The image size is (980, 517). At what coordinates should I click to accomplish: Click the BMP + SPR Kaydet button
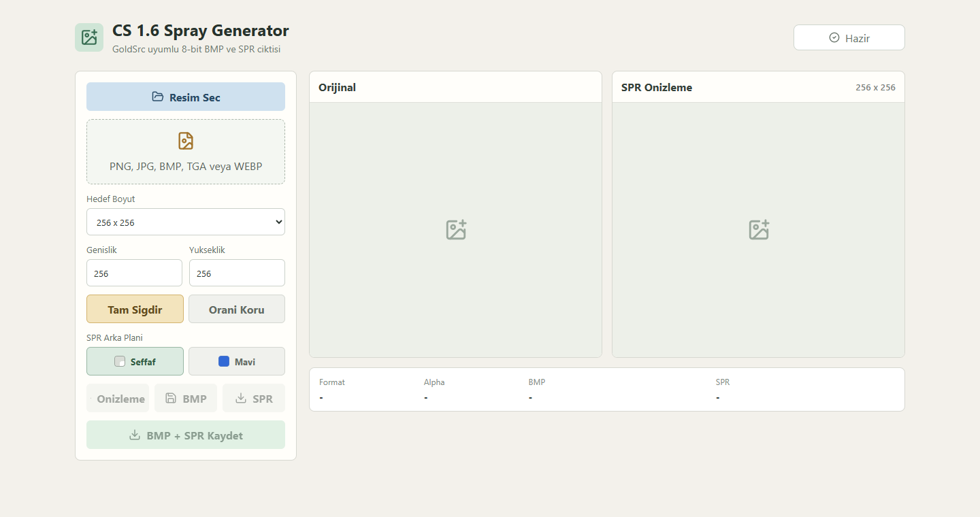pyautogui.click(x=186, y=435)
